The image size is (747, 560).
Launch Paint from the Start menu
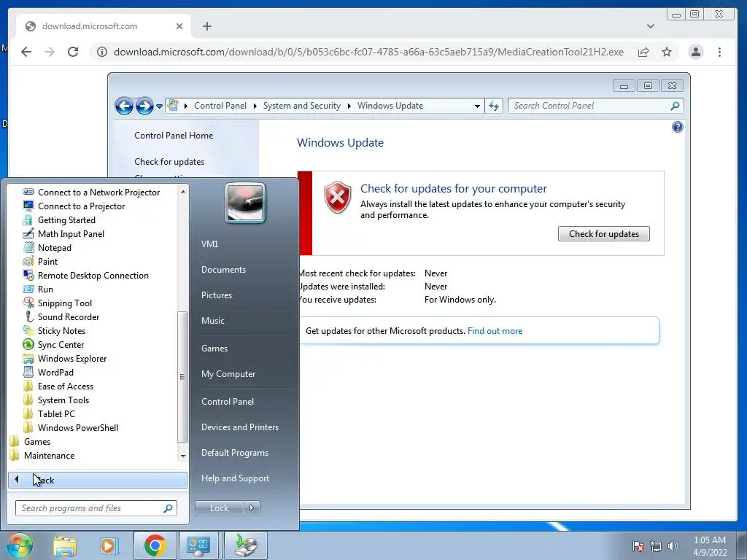click(47, 262)
